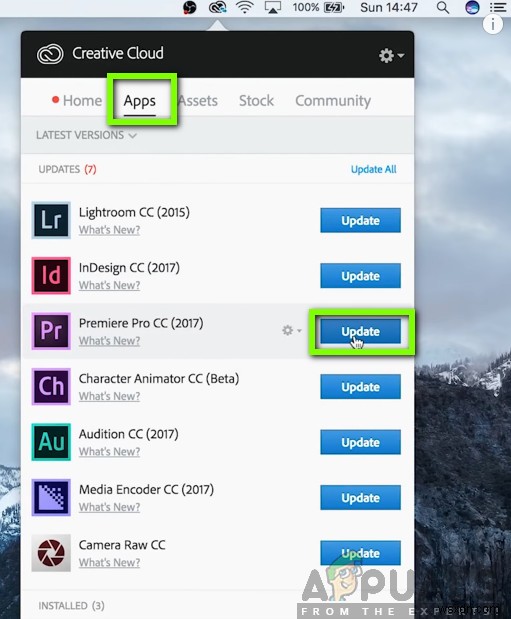Update Audition CC (2017)
Image resolution: width=511 pixels, height=619 pixels.
point(361,442)
